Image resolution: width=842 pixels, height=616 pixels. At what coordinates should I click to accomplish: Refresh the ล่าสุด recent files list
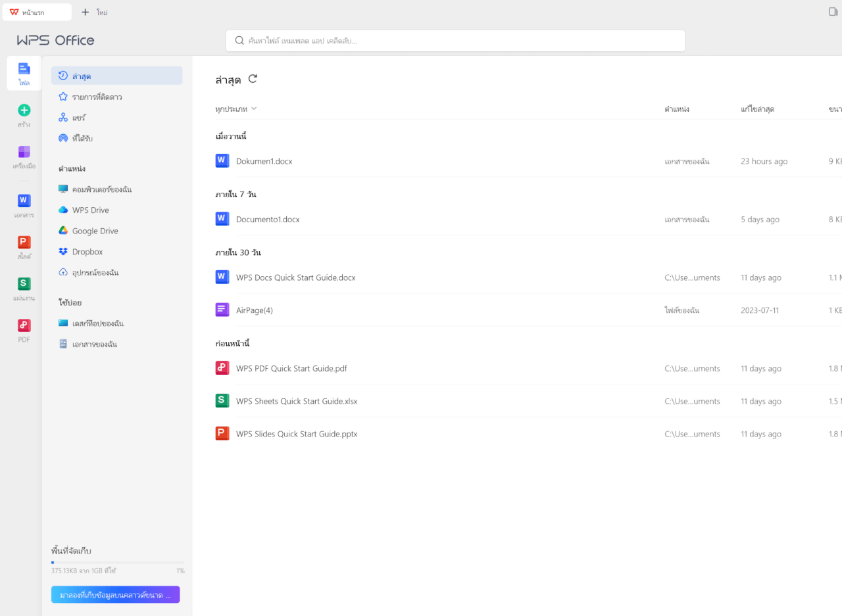coord(253,79)
